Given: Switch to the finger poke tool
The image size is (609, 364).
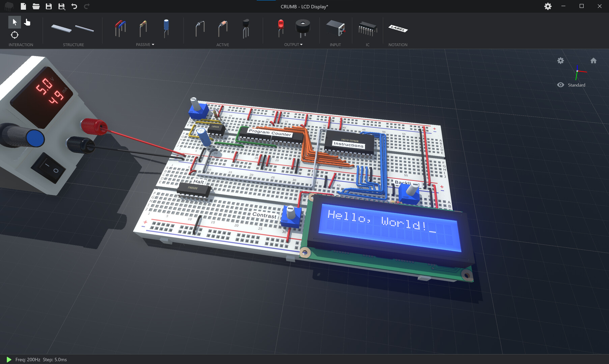Looking at the screenshot, I should click(27, 22).
